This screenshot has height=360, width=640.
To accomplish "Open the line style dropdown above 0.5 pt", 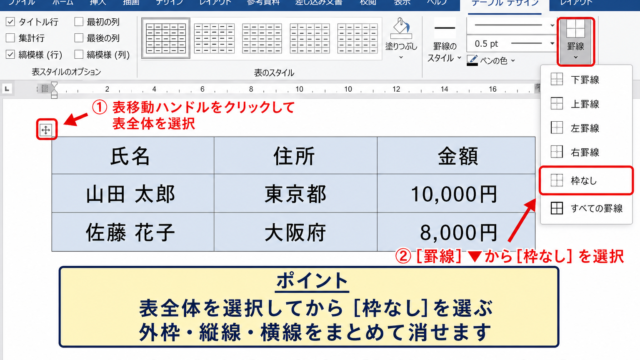I will tap(552, 25).
